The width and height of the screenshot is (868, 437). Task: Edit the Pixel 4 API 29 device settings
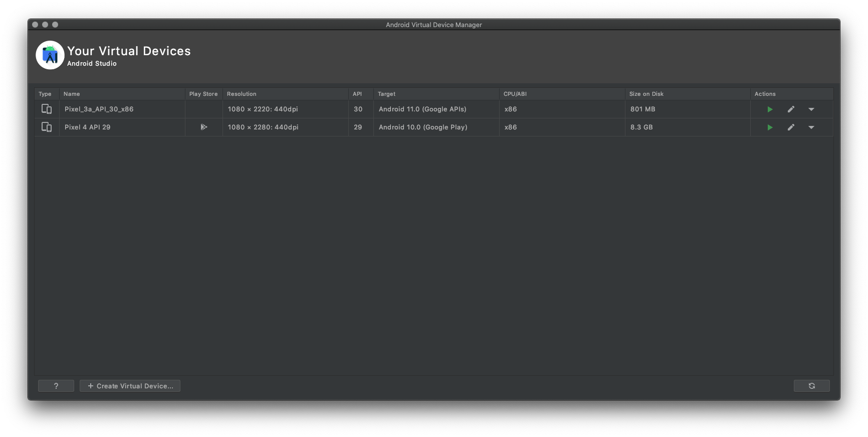[x=791, y=127]
